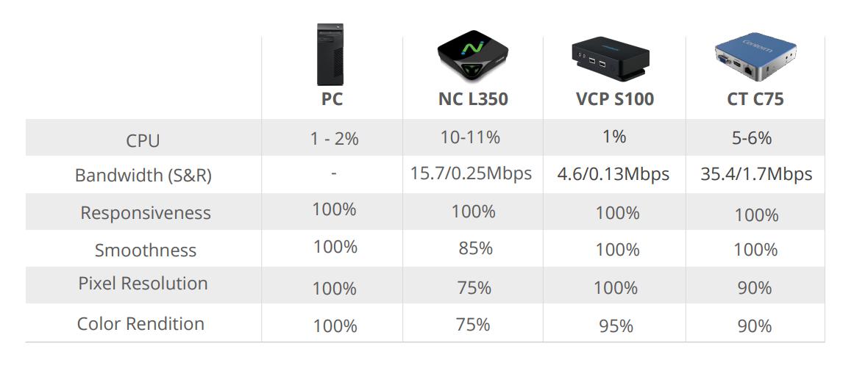This screenshot has width=868, height=371.
Task: Select the Color Rendition row label
Action: [140, 323]
